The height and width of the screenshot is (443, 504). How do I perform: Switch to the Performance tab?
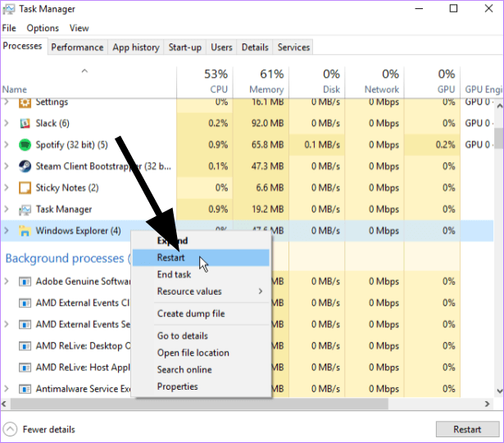coord(78,47)
